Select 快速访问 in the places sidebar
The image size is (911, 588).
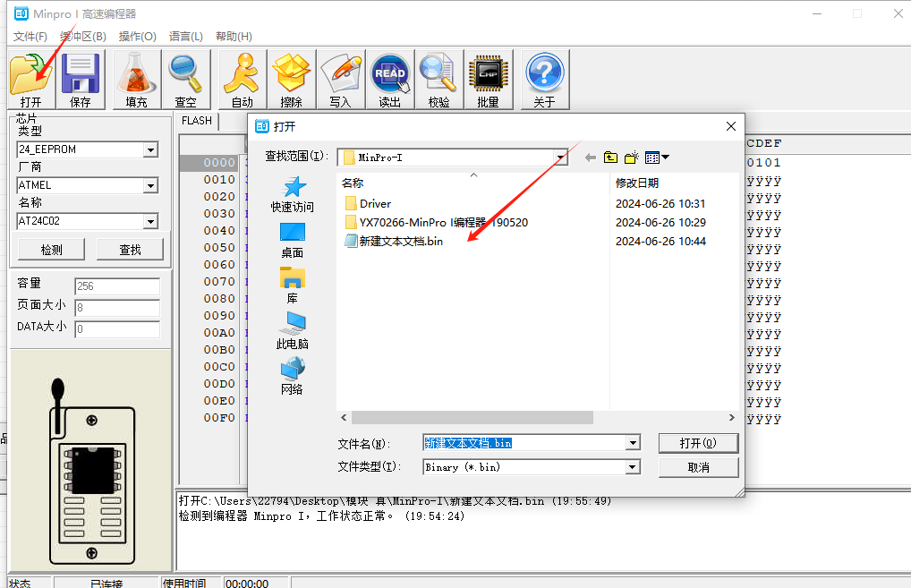click(293, 194)
